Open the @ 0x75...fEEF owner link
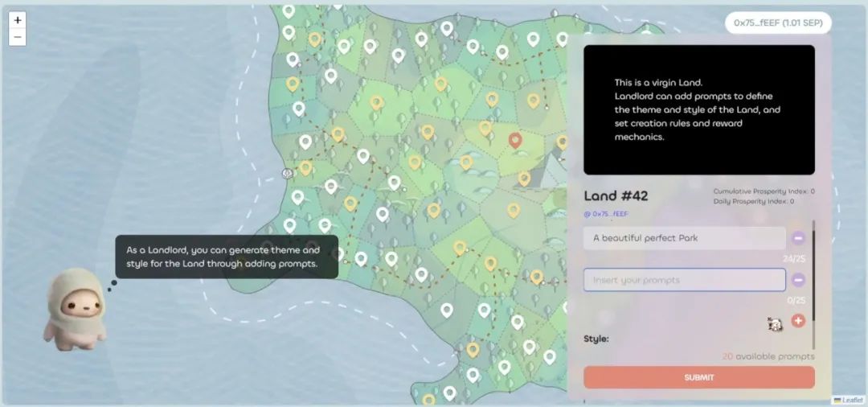 click(x=606, y=214)
